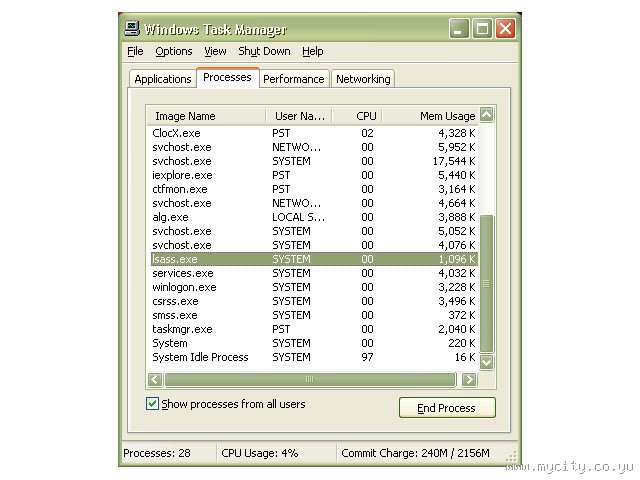This screenshot has height=480, width=640.
Task: Click the window resize grip corner
Action: pos(511,457)
